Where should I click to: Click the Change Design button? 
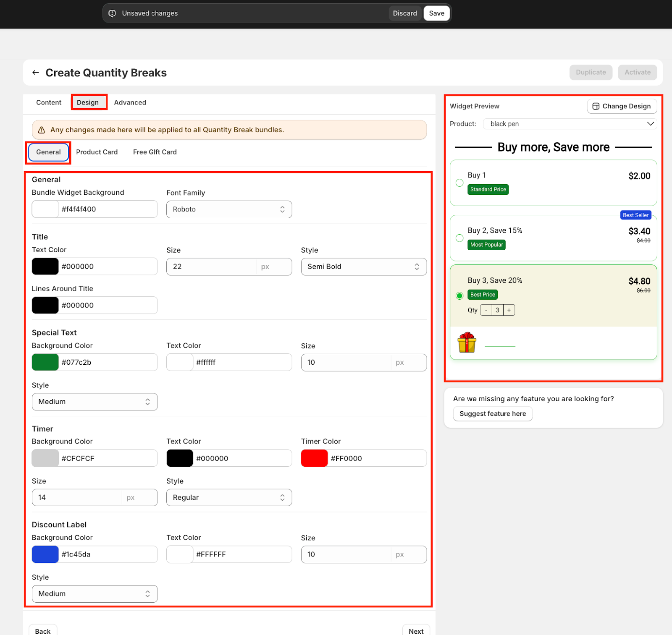(622, 106)
